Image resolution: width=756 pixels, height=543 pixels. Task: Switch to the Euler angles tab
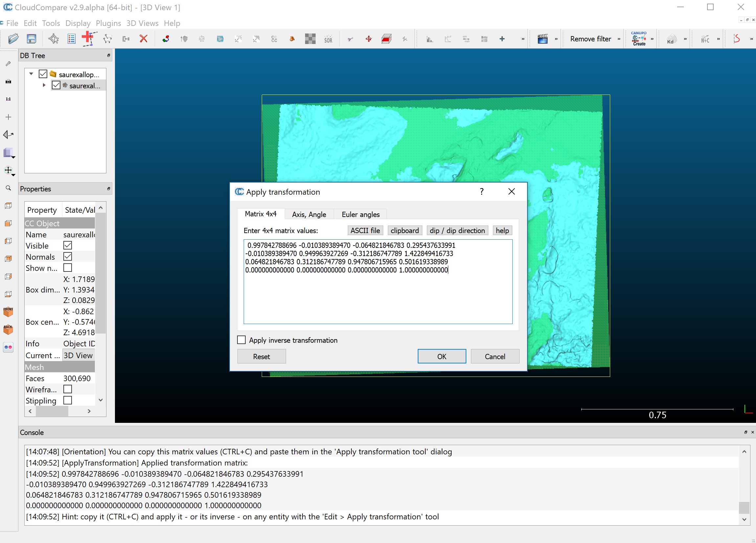360,214
